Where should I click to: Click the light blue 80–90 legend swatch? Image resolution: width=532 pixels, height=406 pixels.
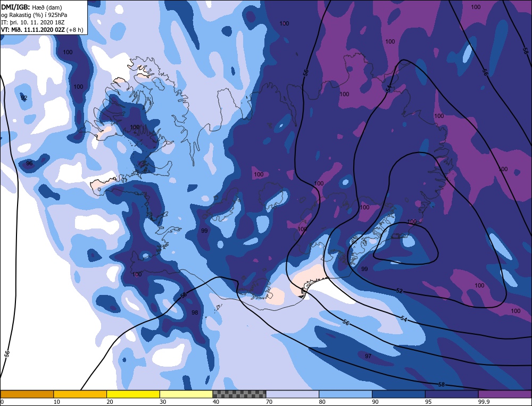tap(345, 394)
